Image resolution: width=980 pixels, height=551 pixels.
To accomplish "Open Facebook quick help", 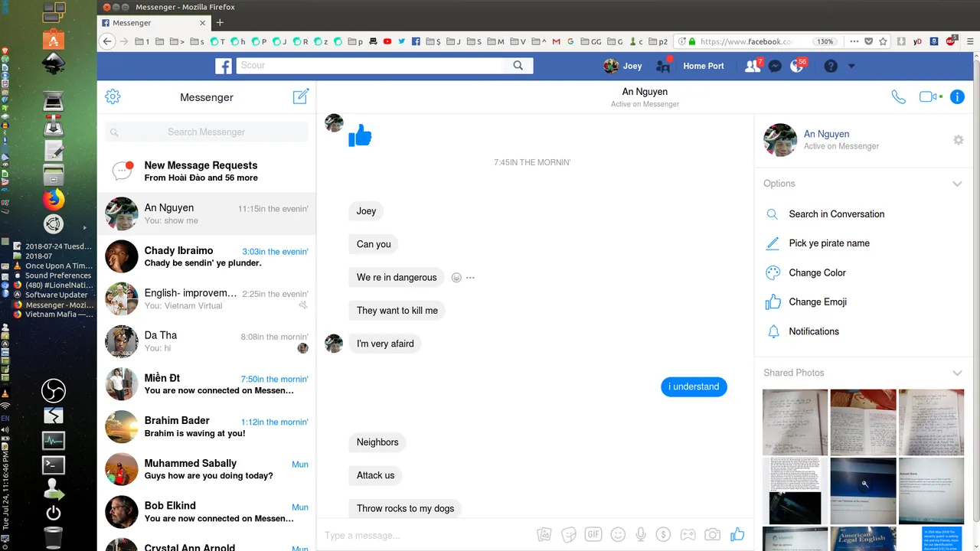I will pos(831,67).
